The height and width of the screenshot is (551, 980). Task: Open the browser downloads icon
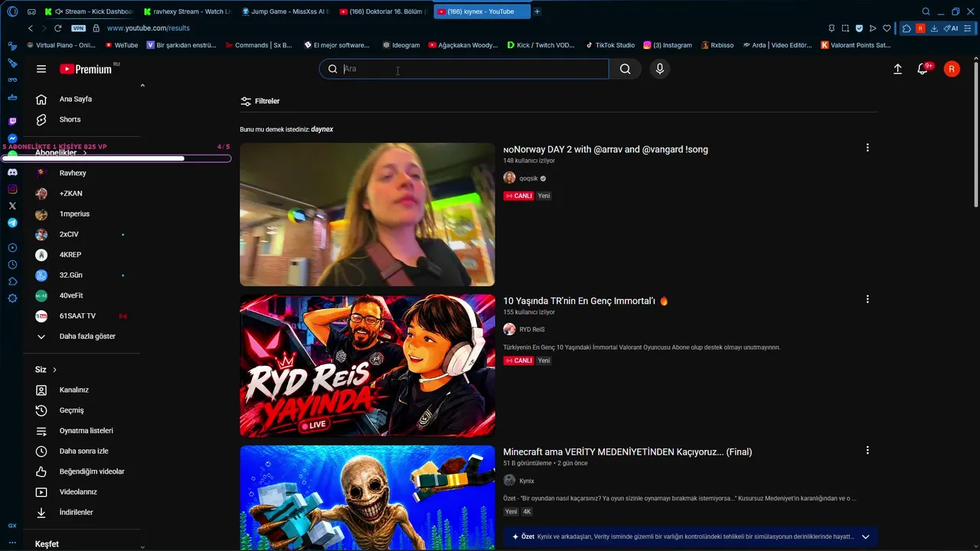coord(934,28)
